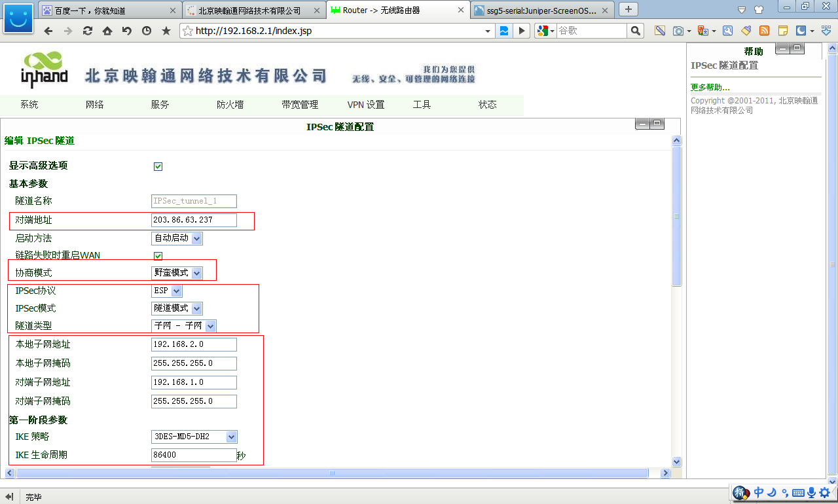Open a new browser tab
Screen dimensions: 838x504
point(628,9)
